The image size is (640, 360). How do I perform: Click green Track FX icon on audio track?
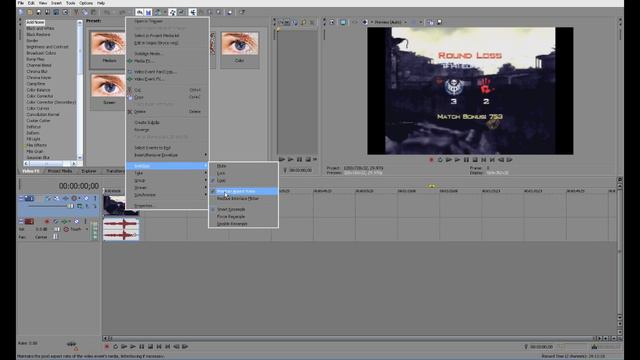click(64, 221)
